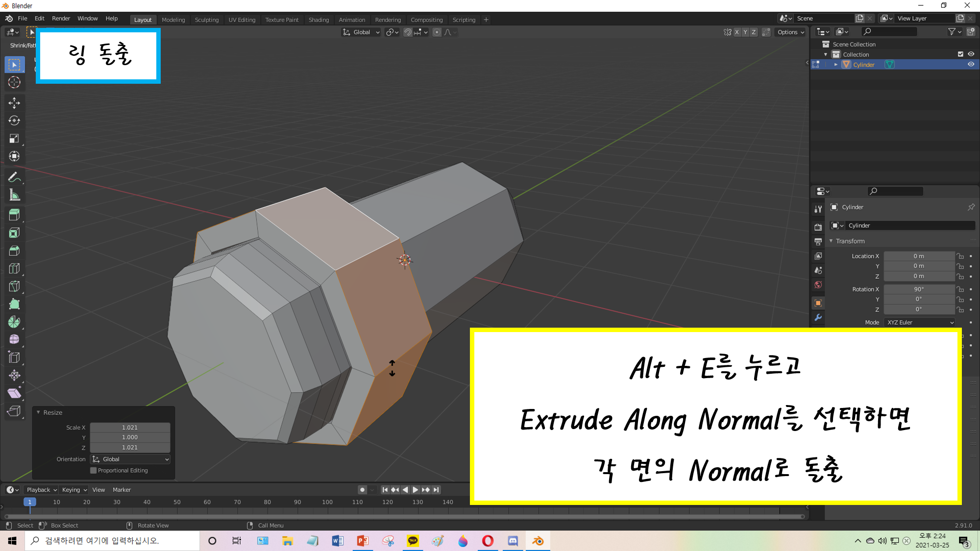Select the Scale tool
980x551 pixels.
(14, 139)
